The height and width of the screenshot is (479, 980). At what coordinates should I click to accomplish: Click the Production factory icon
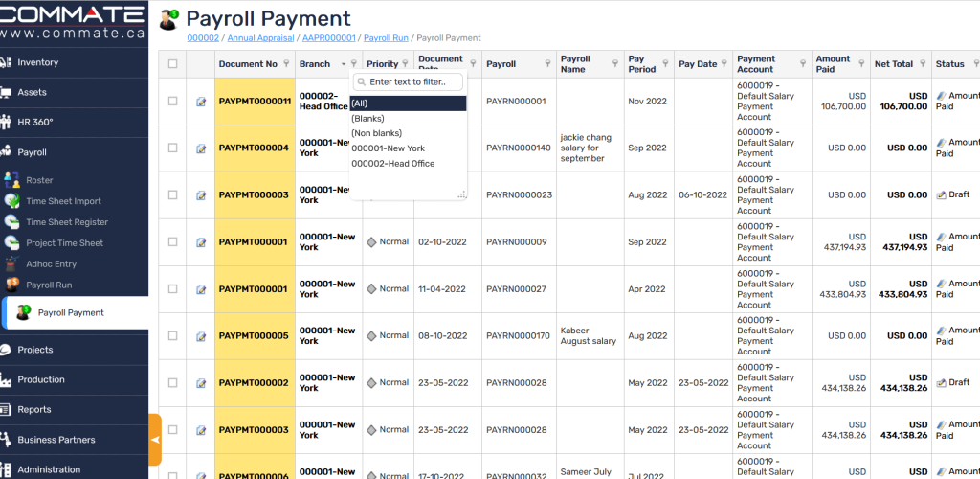(7, 379)
